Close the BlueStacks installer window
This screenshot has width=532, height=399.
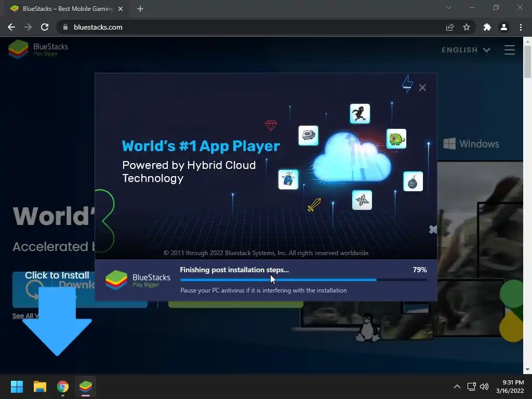(422, 87)
